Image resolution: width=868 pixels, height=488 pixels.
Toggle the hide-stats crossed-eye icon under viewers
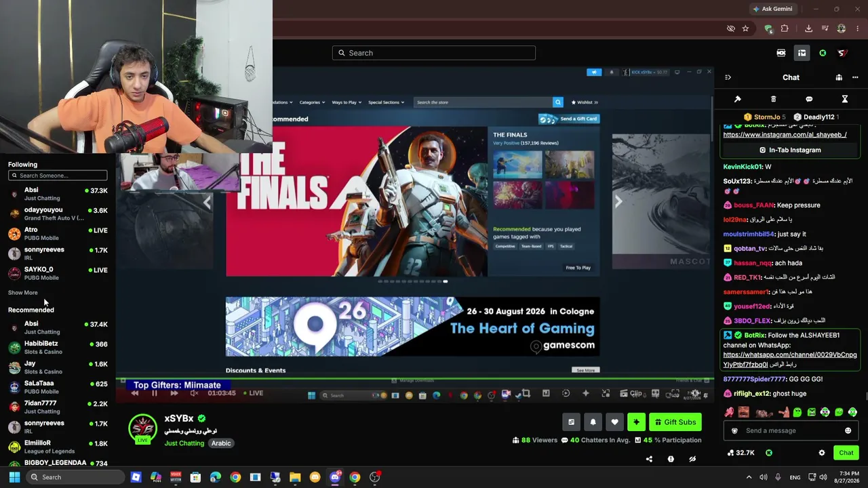(692, 459)
